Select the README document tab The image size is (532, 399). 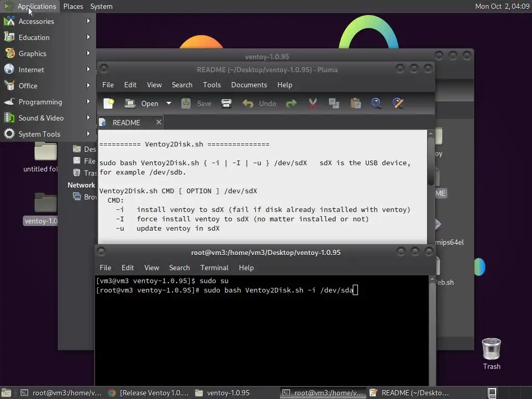(130, 123)
